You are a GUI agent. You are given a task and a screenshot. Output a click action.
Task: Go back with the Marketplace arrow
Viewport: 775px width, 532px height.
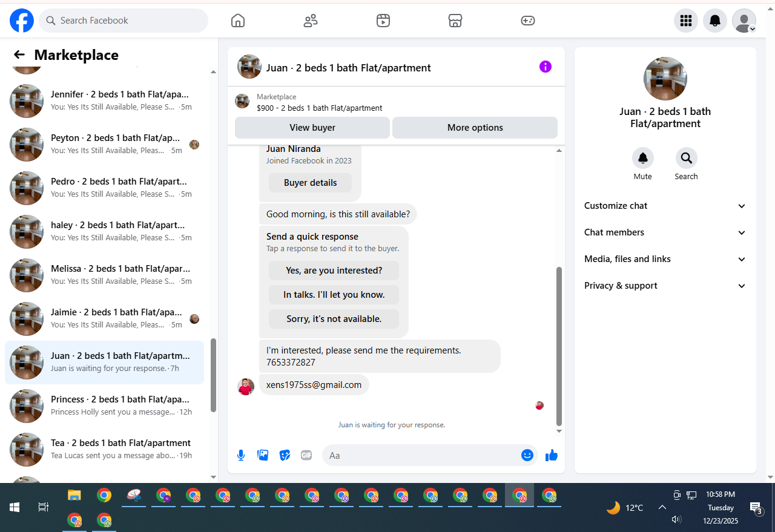point(19,55)
